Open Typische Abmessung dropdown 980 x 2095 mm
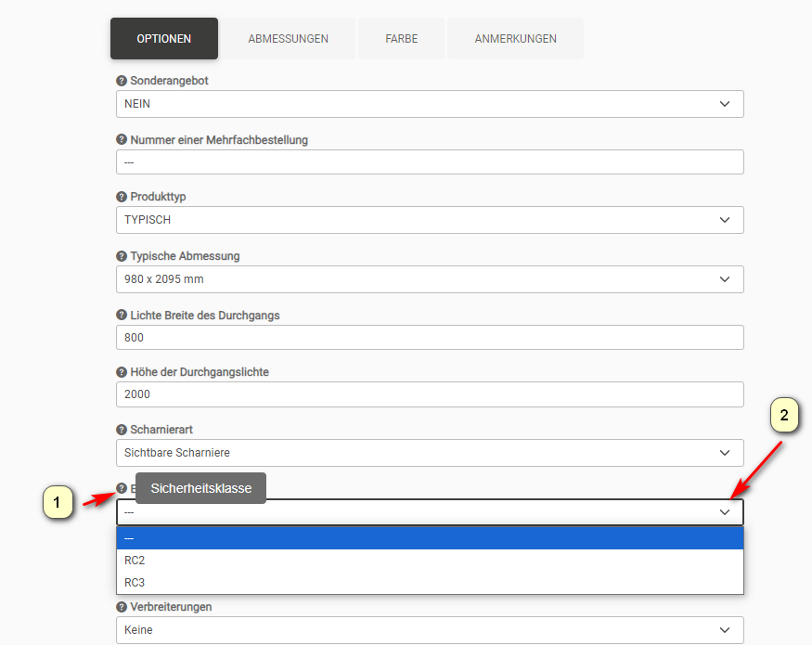 click(x=430, y=279)
